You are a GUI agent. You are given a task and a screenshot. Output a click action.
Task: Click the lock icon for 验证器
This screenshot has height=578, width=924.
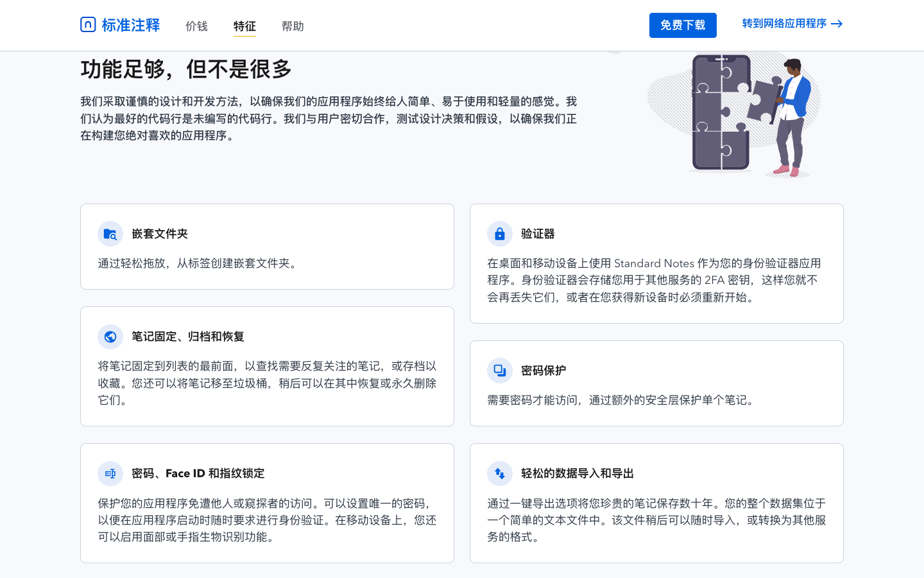[x=500, y=234]
